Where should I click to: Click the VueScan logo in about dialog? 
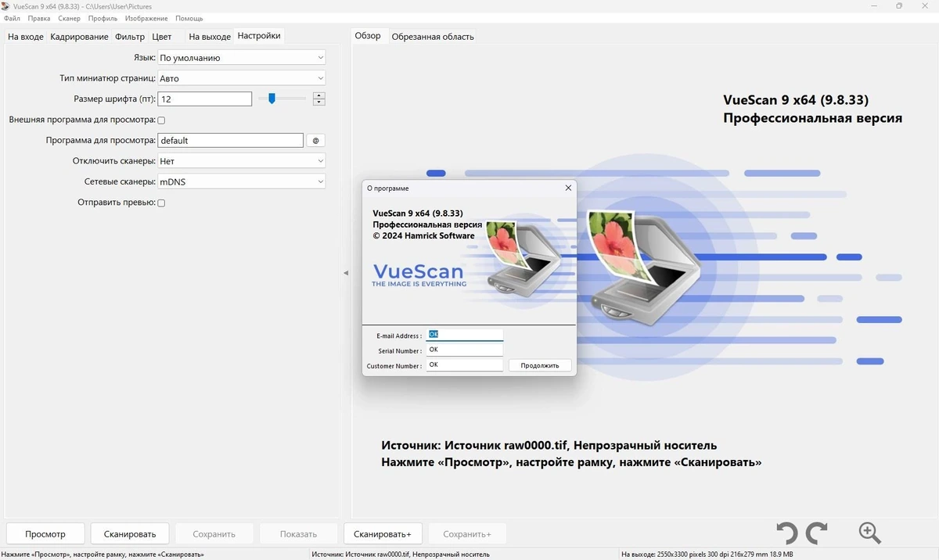pos(419,275)
